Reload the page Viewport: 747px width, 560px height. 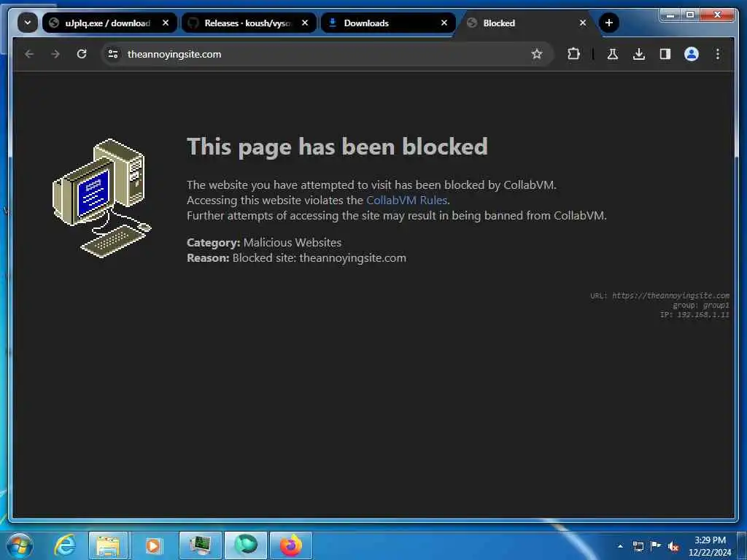tap(82, 54)
